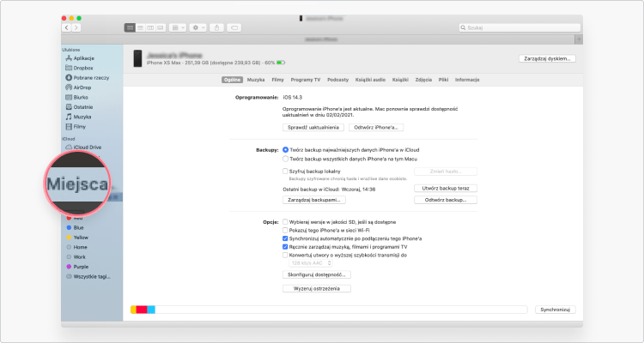Focus the Szukaj search field
Screen dimensions: 644x343
(x=519, y=27)
